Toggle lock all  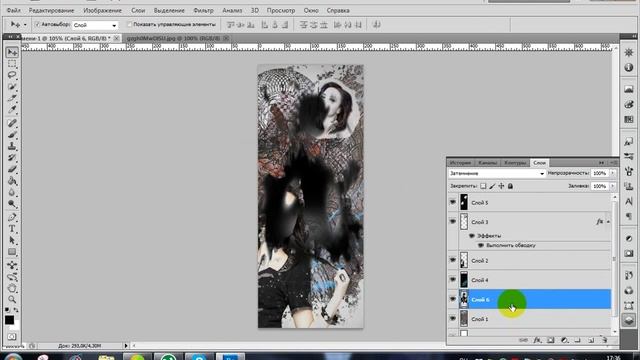coord(510,186)
